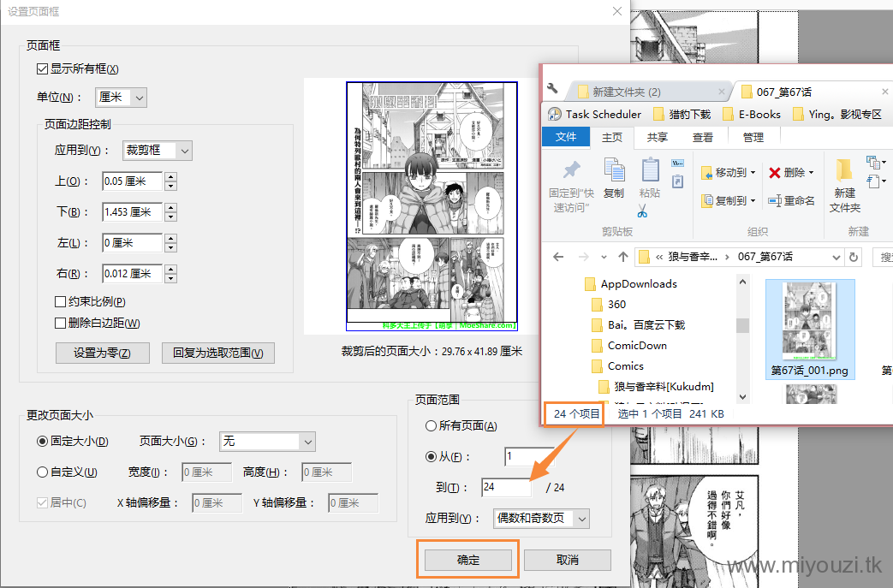Screen dimensions: 893x588
Task: Click the 回复为选取范围 button
Action: (x=218, y=353)
